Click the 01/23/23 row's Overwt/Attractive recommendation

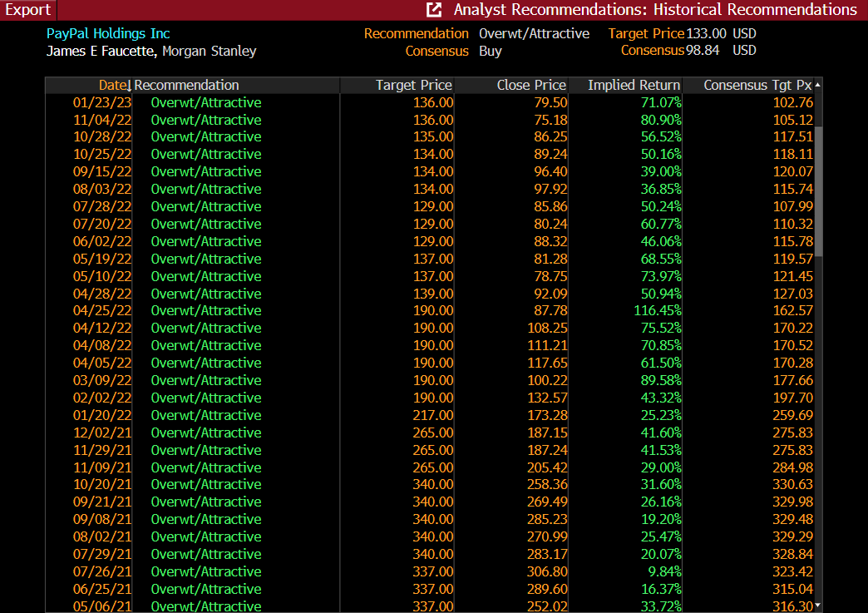click(206, 103)
